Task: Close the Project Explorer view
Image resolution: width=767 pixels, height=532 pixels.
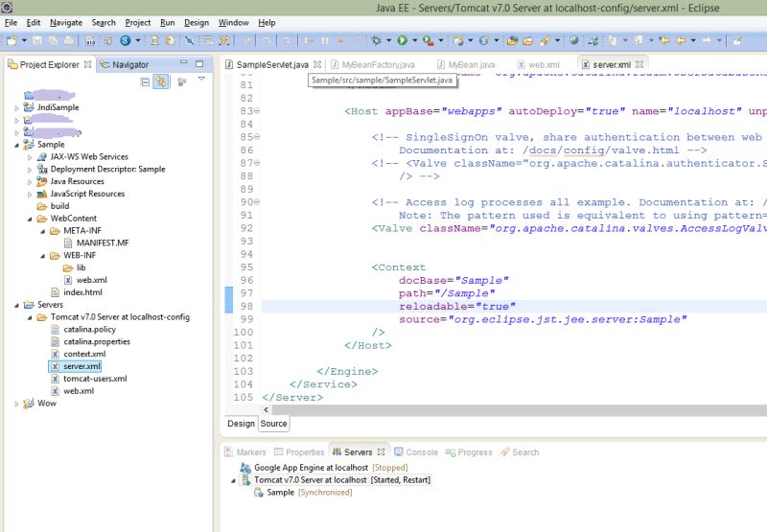Action: point(87,64)
